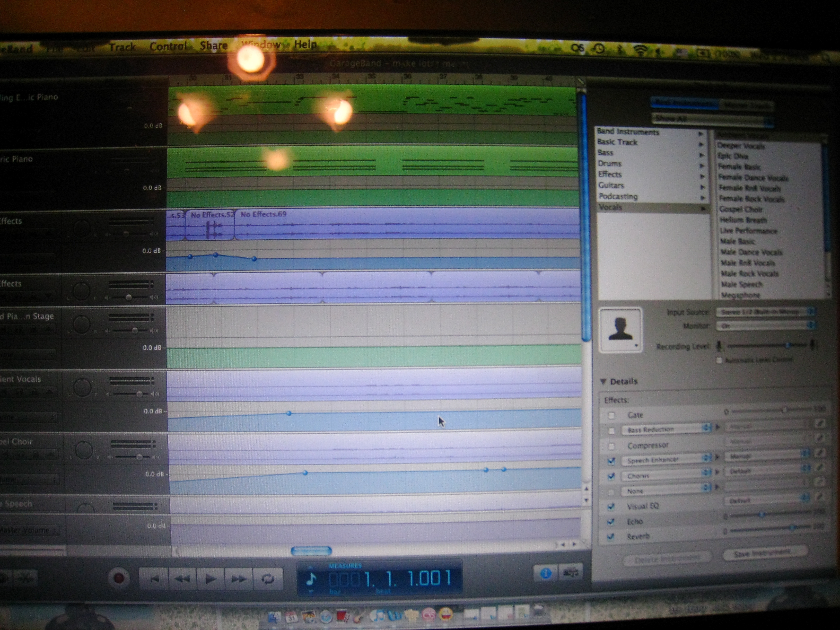Click the pan knob on Grand Piano on Stage track
This screenshot has width=840, height=630.
click(81, 324)
